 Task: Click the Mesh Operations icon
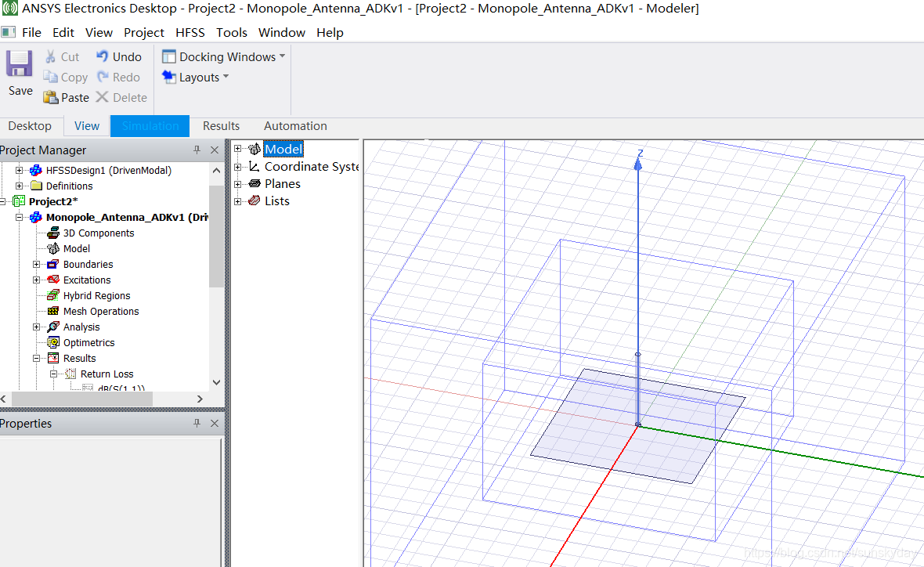tap(53, 311)
